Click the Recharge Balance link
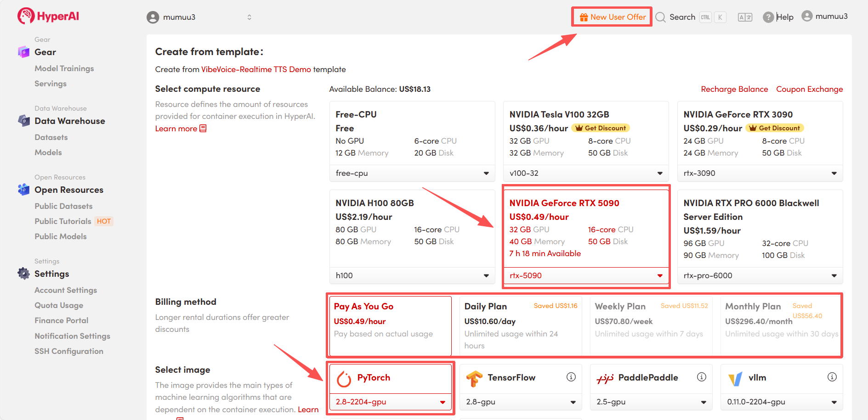868x420 pixels. click(734, 89)
